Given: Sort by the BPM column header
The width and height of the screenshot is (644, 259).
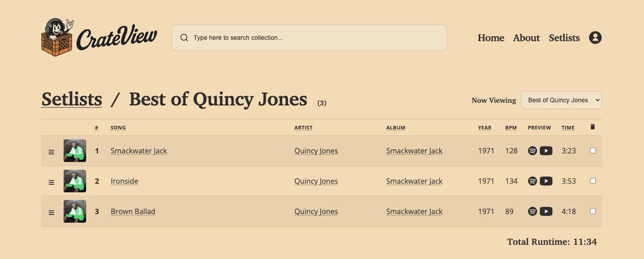Looking at the screenshot, I should pos(511,127).
